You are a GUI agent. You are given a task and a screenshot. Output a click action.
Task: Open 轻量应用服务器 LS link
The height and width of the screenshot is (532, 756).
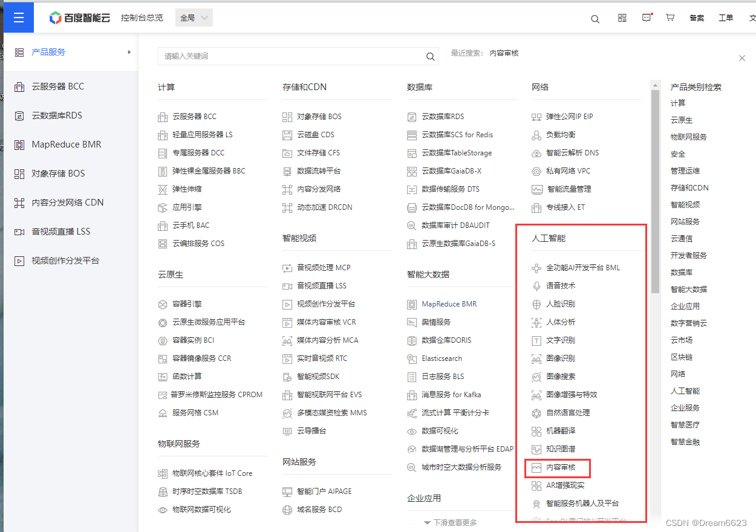[x=202, y=135]
